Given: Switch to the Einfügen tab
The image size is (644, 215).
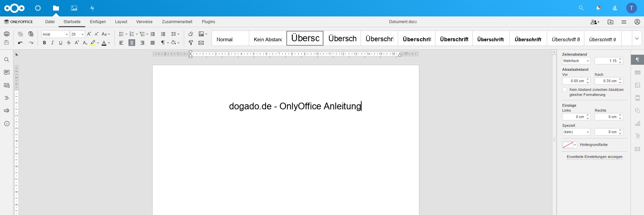Looking at the screenshot, I should point(98,22).
